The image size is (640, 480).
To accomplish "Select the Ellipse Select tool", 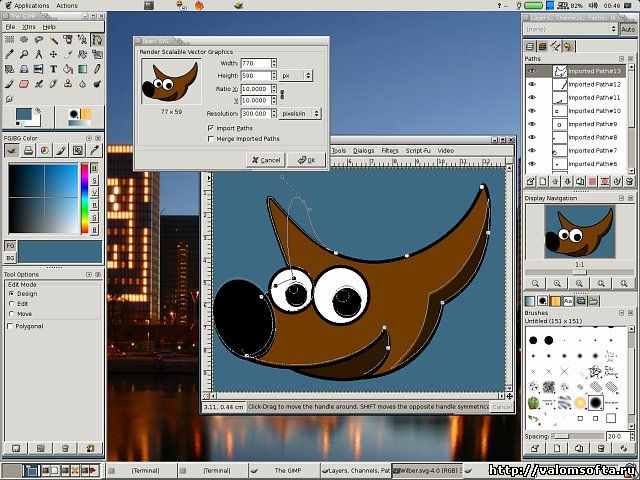I will (24, 40).
